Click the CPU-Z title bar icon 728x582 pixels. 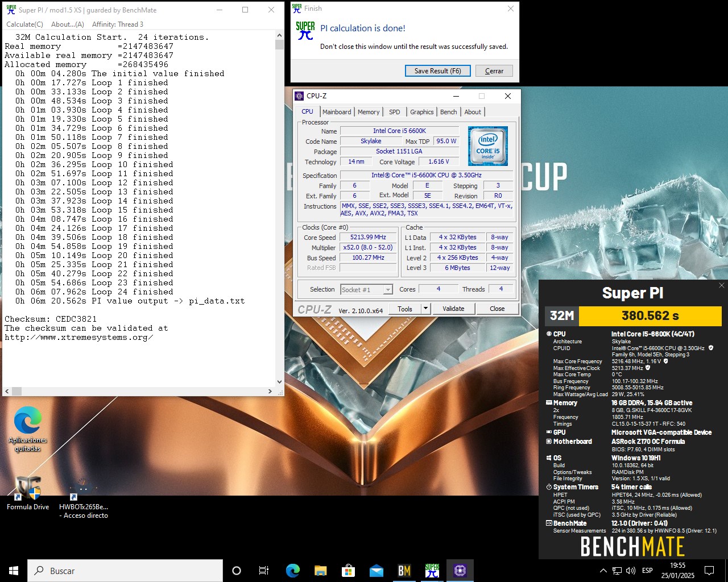click(299, 96)
